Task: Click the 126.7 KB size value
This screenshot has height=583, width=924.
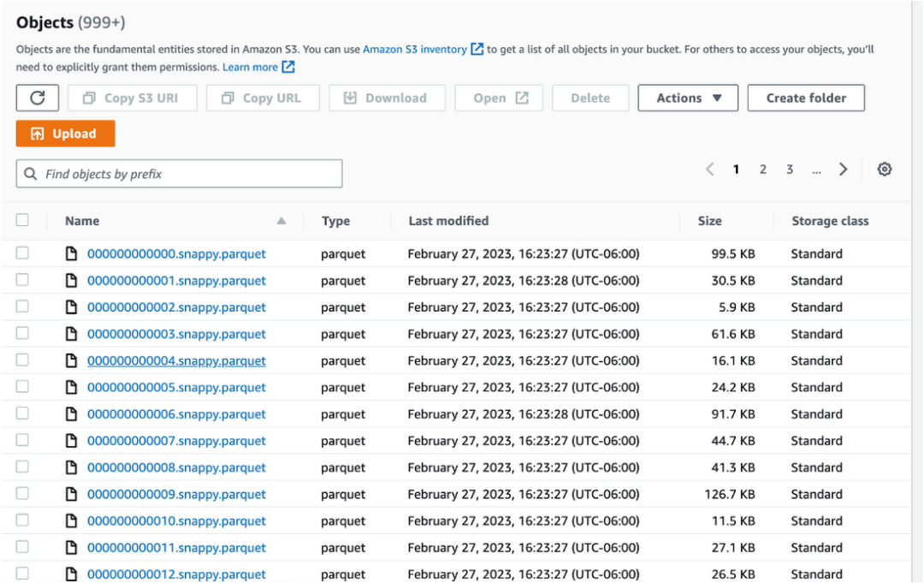Action: [x=730, y=495]
